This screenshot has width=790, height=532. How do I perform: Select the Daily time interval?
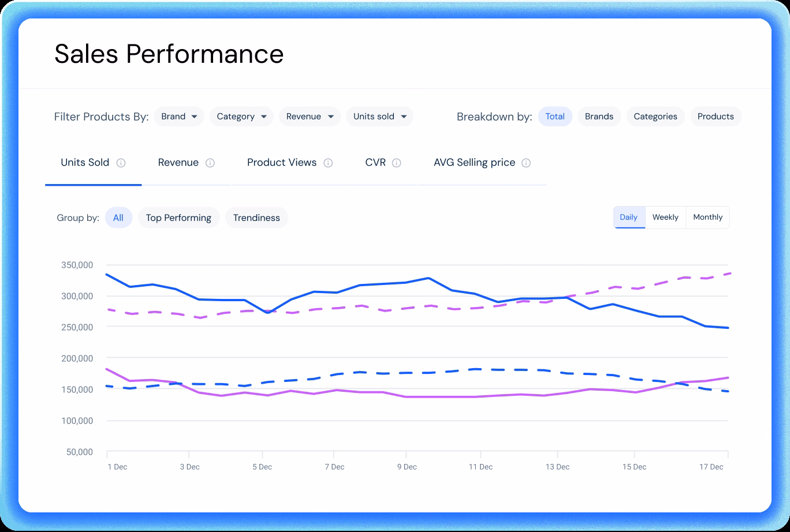click(628, 218)
